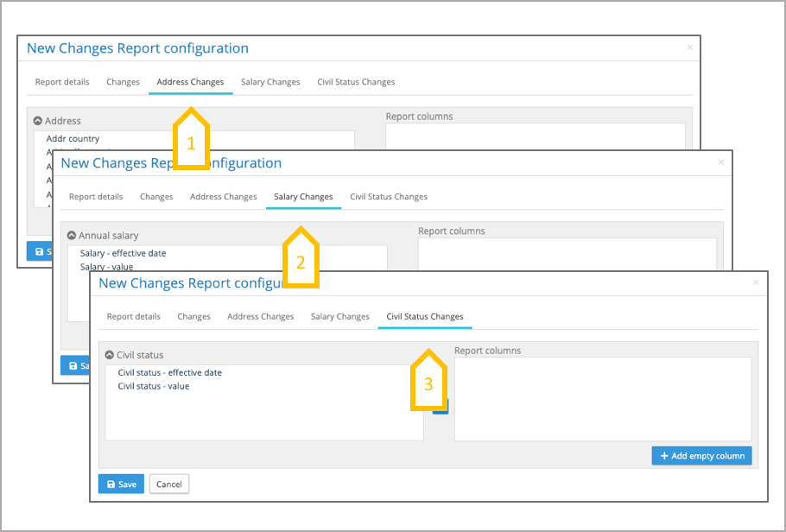The image size is (786, 532).
Task: Click the Add empty column button
Action: (x=701, y=455)
